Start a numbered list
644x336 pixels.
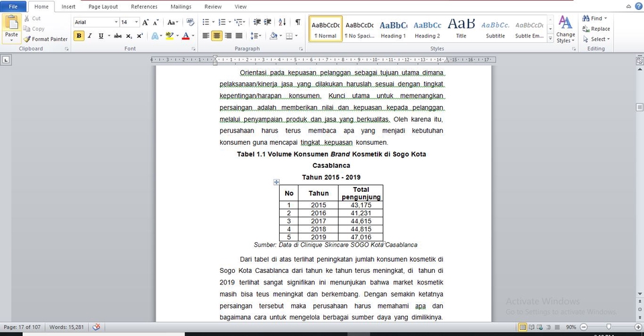coord(222,22)
